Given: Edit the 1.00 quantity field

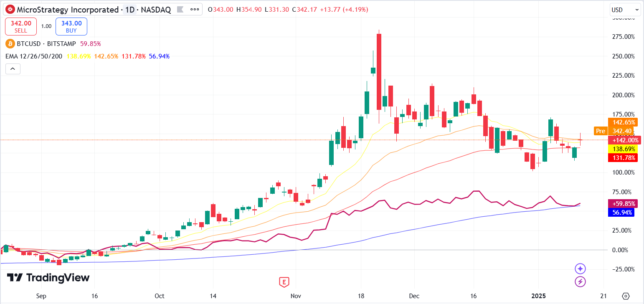Looking at the screenshot, I should click(x=46, y=26).
